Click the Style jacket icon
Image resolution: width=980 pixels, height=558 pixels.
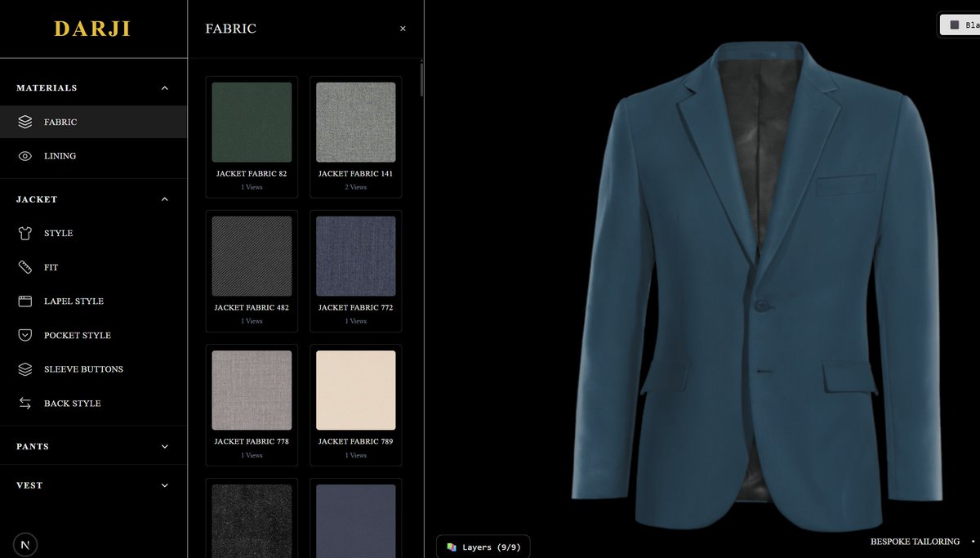(x=25, y=234)
